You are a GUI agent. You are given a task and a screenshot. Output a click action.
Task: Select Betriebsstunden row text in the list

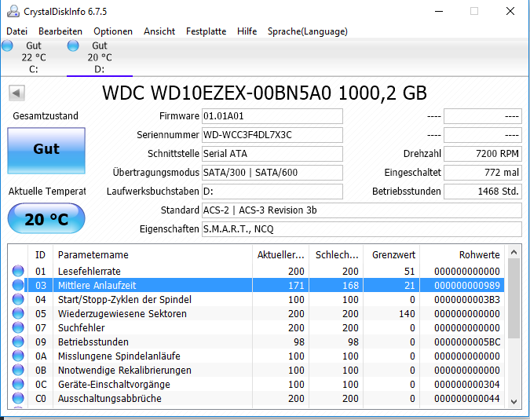pos(93,342)
